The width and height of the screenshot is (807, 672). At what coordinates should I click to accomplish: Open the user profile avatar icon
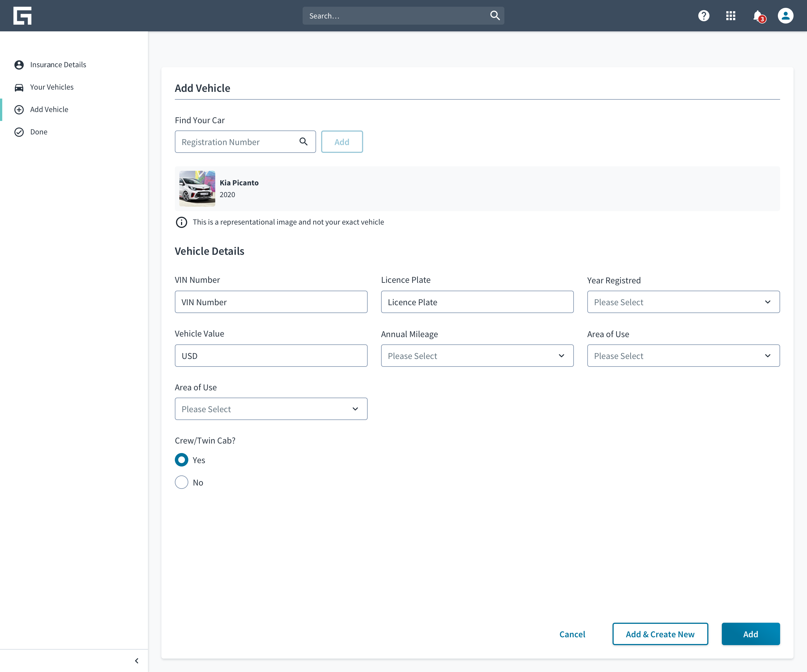pos(785,16)
